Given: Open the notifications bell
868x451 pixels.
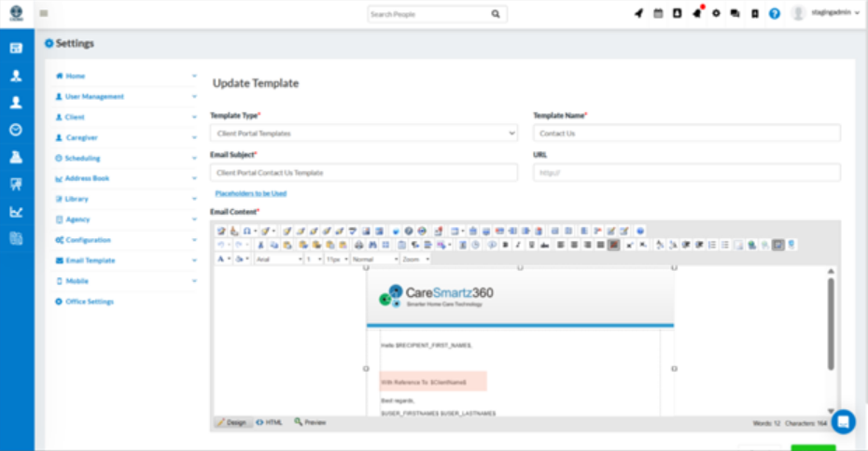Looking at the screenshot, I should coord(697,13).
